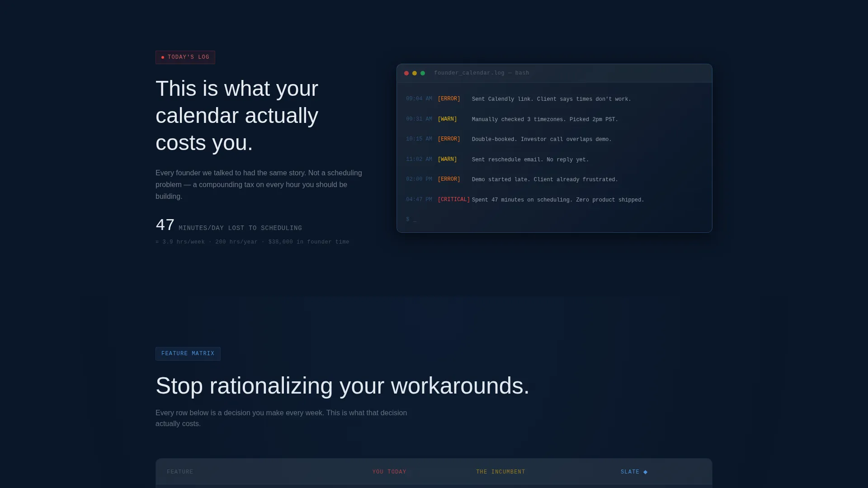Click the 11:02 AM timestamp
Screen dimensions: 868x488
point(419,160)
